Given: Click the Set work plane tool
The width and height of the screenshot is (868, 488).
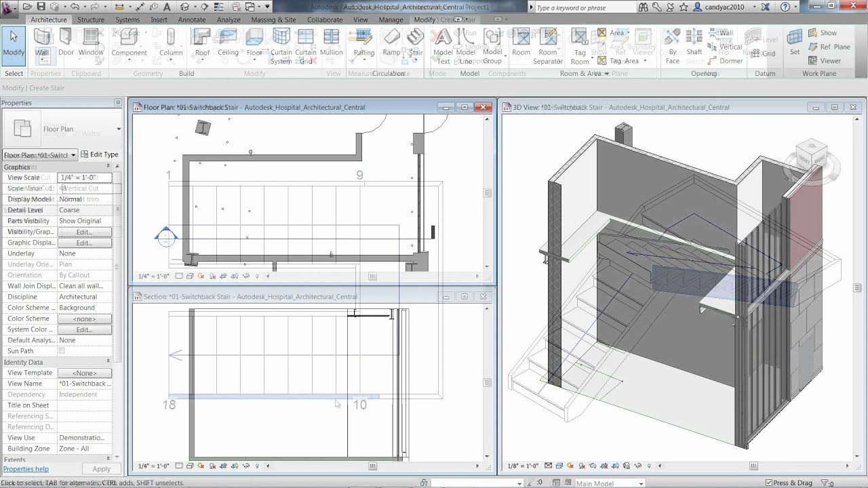Looking at the screenshot, I should (x=795, y=42).
